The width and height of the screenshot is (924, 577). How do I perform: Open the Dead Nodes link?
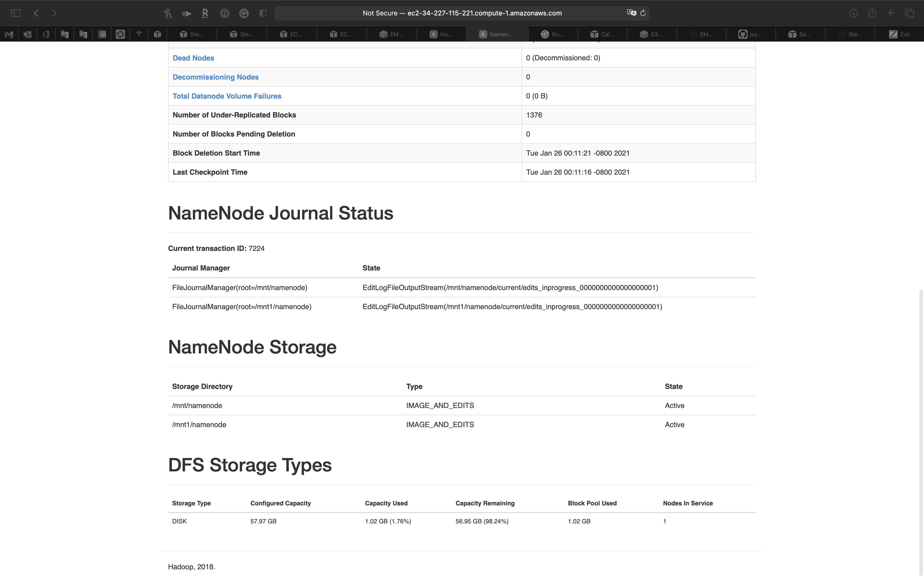pos(193,58)
